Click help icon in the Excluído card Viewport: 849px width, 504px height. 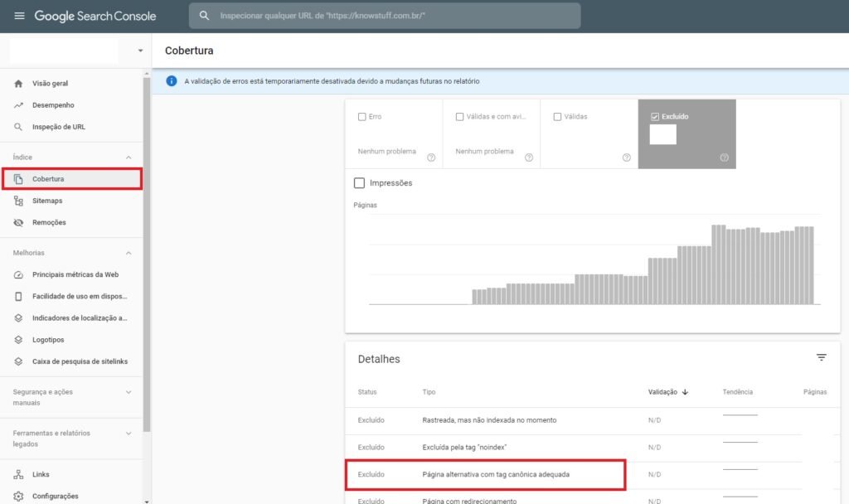[724, 157]
